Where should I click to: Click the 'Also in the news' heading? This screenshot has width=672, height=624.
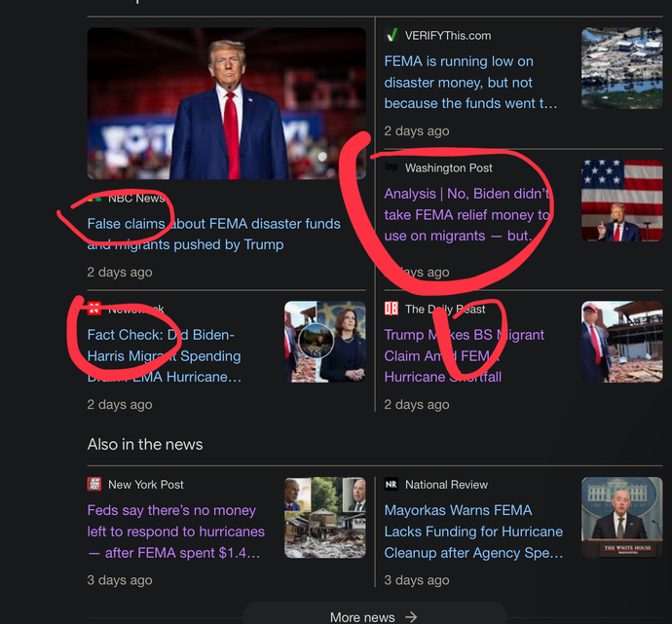pyautogui.click(x=145, y=444)
